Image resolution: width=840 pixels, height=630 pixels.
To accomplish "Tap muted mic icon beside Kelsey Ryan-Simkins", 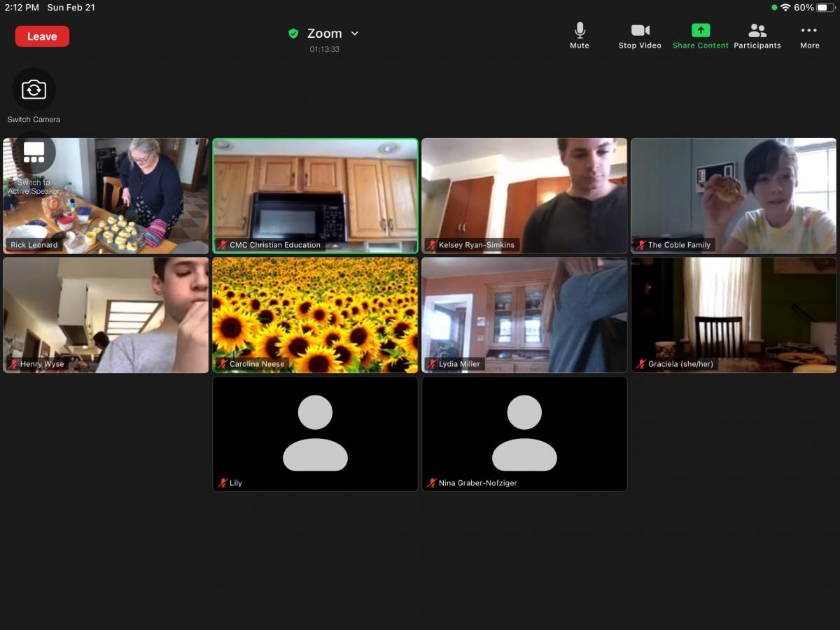I will (x=432, y=245).
